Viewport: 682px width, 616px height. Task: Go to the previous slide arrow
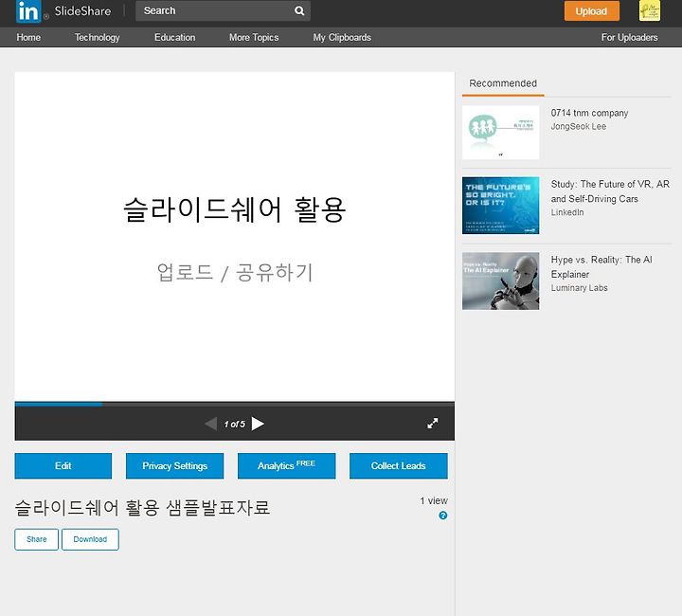click(211, 424)
